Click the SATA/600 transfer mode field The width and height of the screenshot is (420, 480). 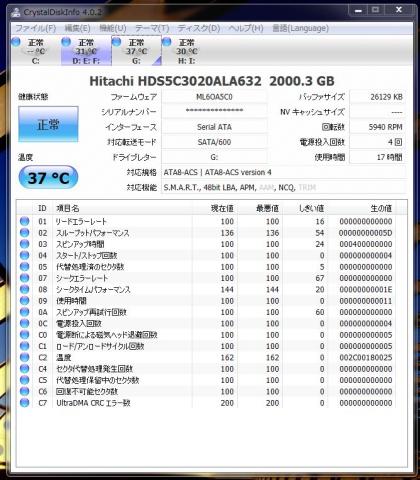pos(214,142)
